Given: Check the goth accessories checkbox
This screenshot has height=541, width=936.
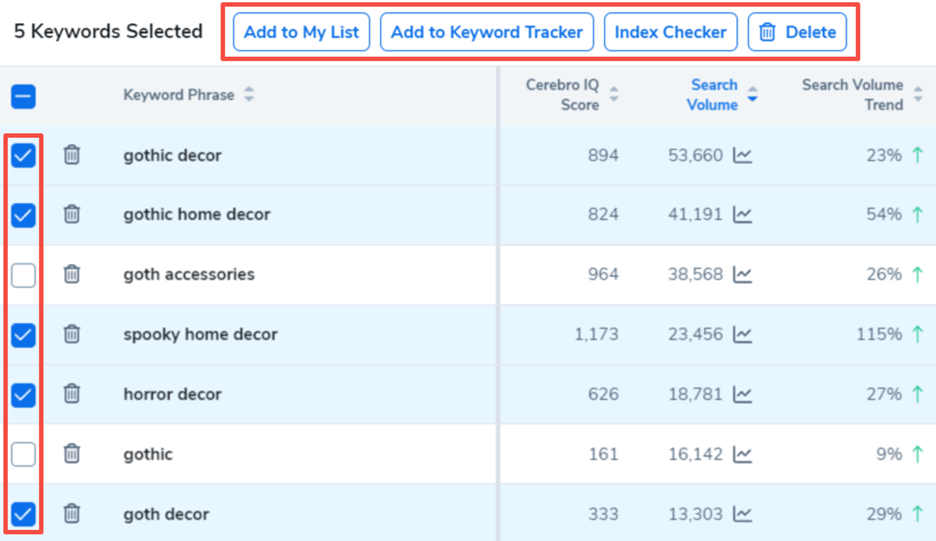Looking at the screenshot, I should point(23,274).
